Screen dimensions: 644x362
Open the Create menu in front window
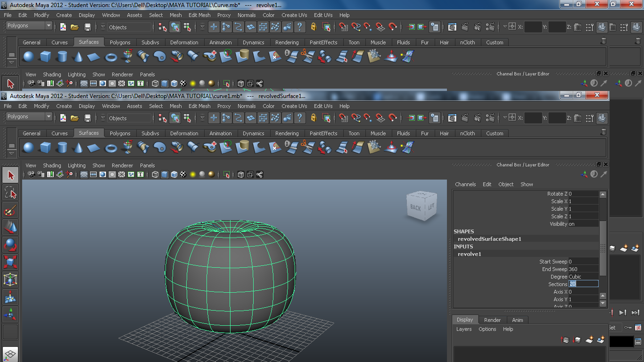(64, 106)
